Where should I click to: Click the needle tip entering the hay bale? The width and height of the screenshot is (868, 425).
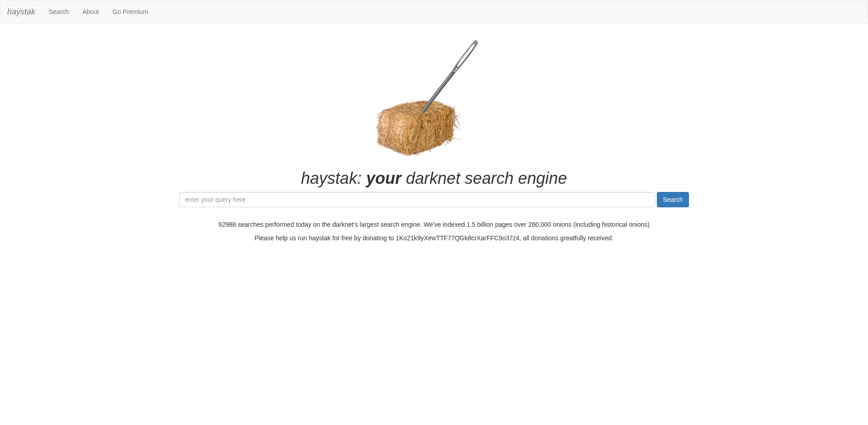(424, 110)
